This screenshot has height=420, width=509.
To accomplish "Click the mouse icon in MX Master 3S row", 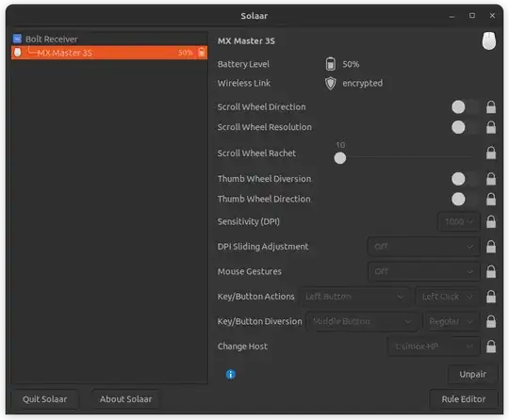I will [x=18, y=52].
